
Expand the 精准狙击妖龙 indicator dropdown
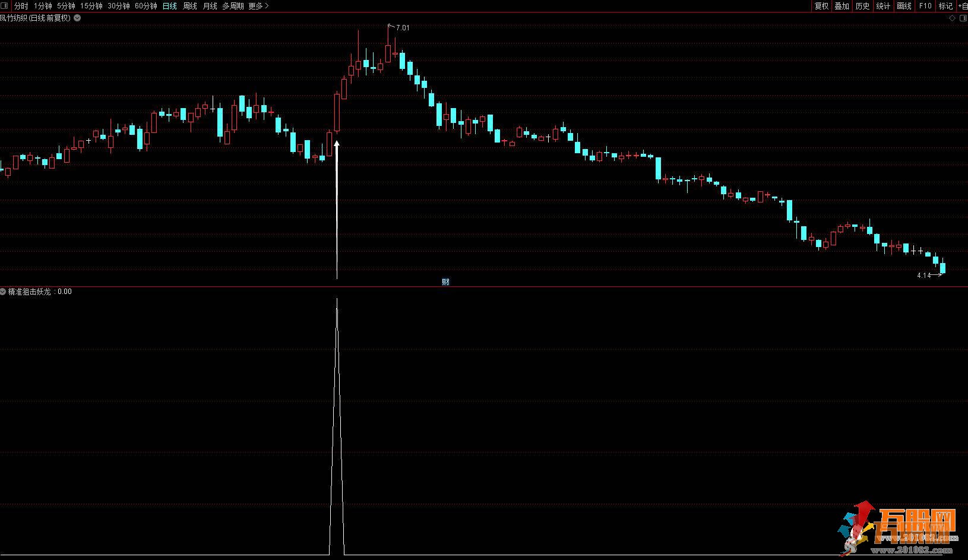4,292
